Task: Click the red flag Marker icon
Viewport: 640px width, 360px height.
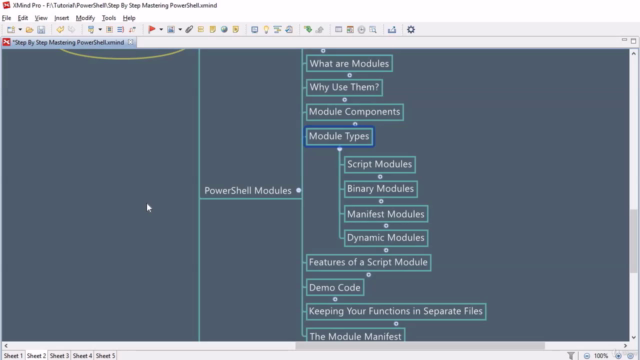Action: [152, 29]
